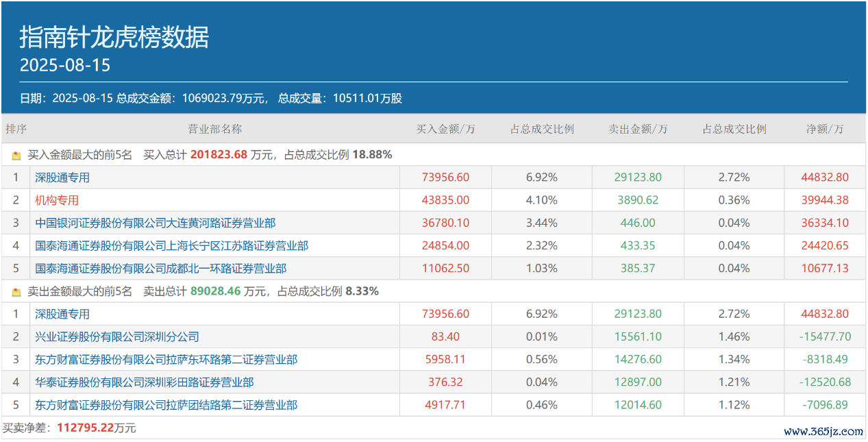The image size is (868, 442).
Task: Click net amount -12520.68
Action: click(825, 382)
